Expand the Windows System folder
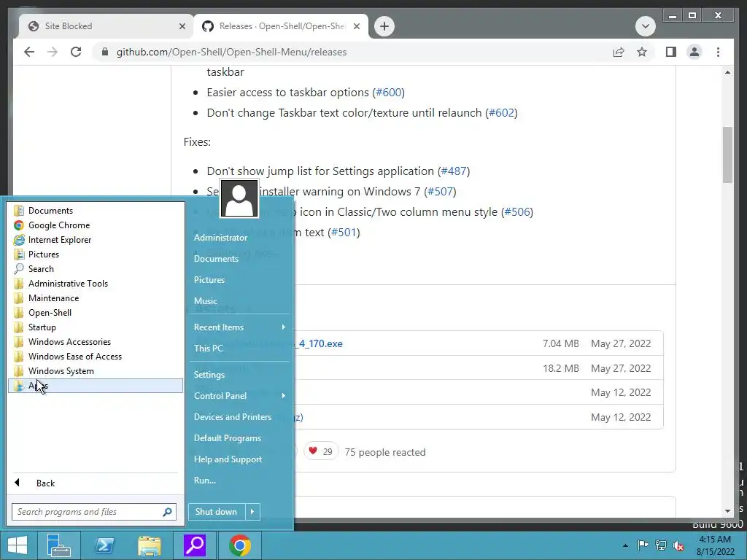 (96, 371)
